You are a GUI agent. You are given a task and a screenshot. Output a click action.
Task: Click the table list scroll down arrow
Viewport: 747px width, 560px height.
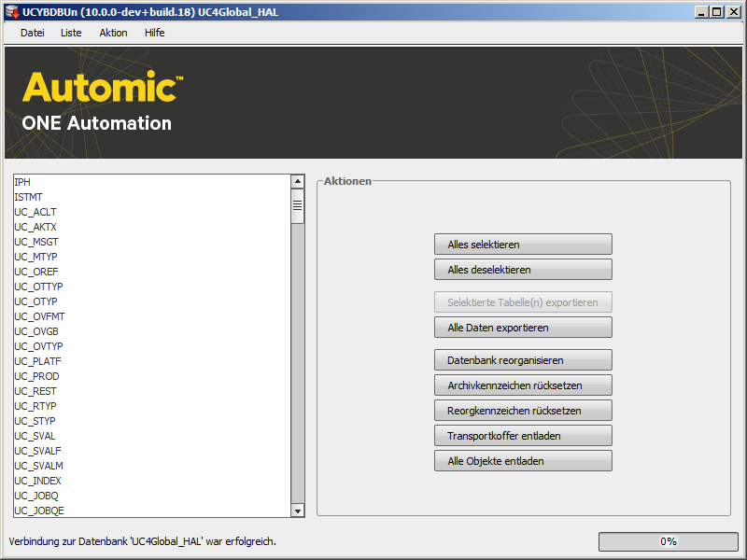pyautogui.click(x=298, y=511)
